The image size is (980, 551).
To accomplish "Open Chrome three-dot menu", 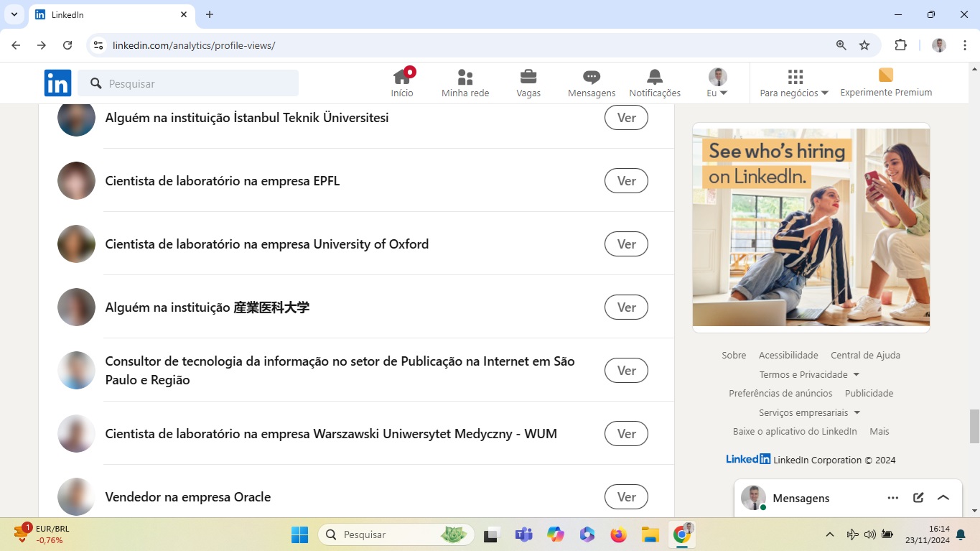I will click(965, 45).
